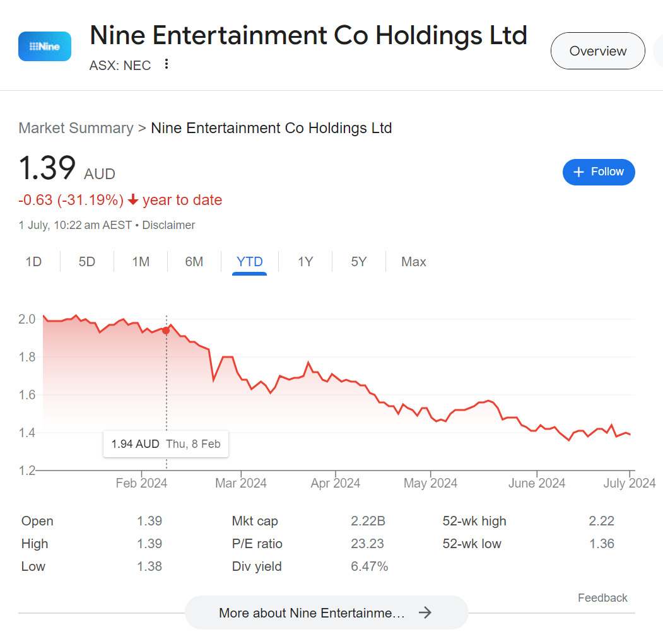Open More about Nine Entertainment button
The image size is (663, 644).
pos(326,612)
